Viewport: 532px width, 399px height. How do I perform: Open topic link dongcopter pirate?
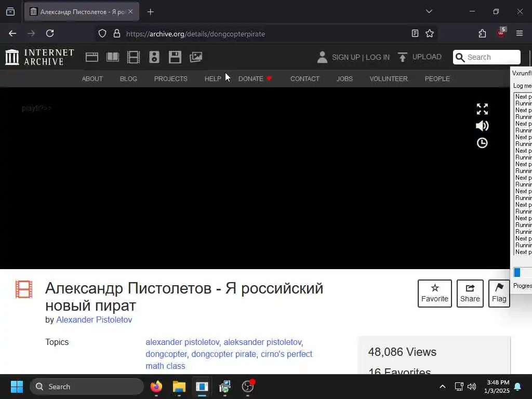click(x=223, y=354)
